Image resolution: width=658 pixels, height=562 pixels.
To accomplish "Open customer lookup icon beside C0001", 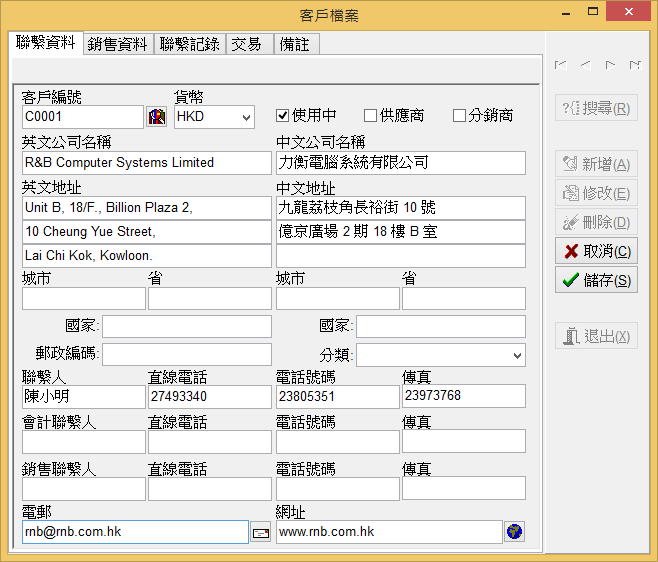I will (157, 117).
